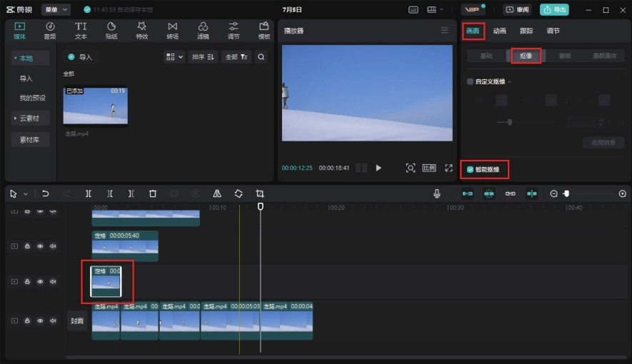The height and width of the screenshot is (364, 632).
Task: Mute the main track beside 封面
Action: click(53, 321)
